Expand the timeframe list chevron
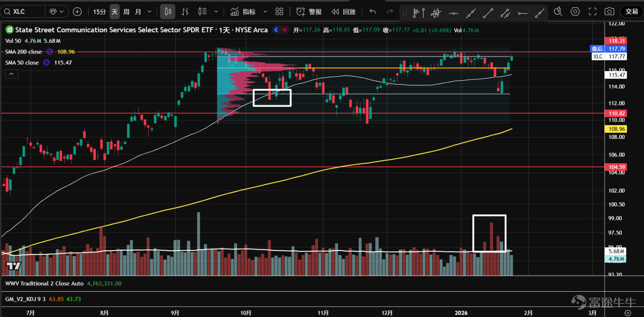The image size is (644, 317). coord(150,12)
